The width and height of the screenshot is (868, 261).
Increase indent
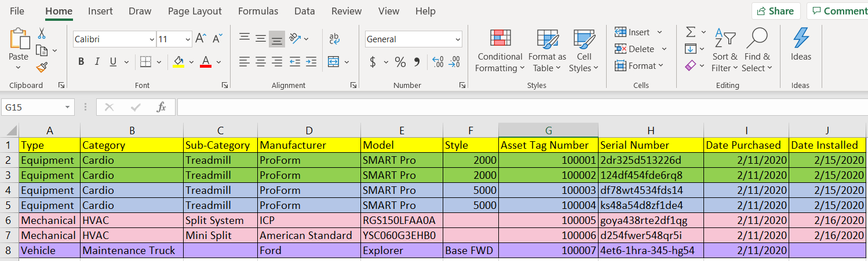click(311, 61)
